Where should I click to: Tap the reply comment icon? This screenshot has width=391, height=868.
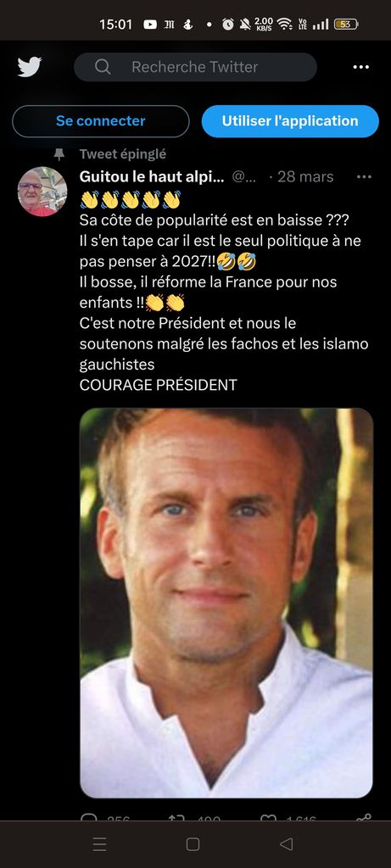(88, 817)
